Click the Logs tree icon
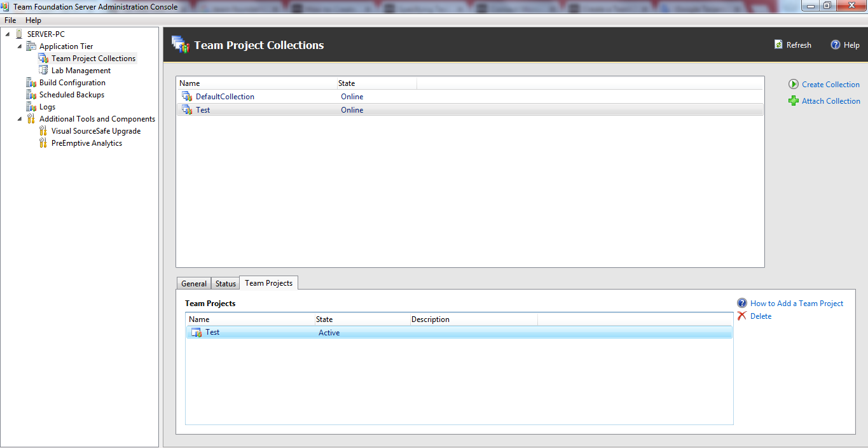This screenshot has height=448, width=868. 31,106
